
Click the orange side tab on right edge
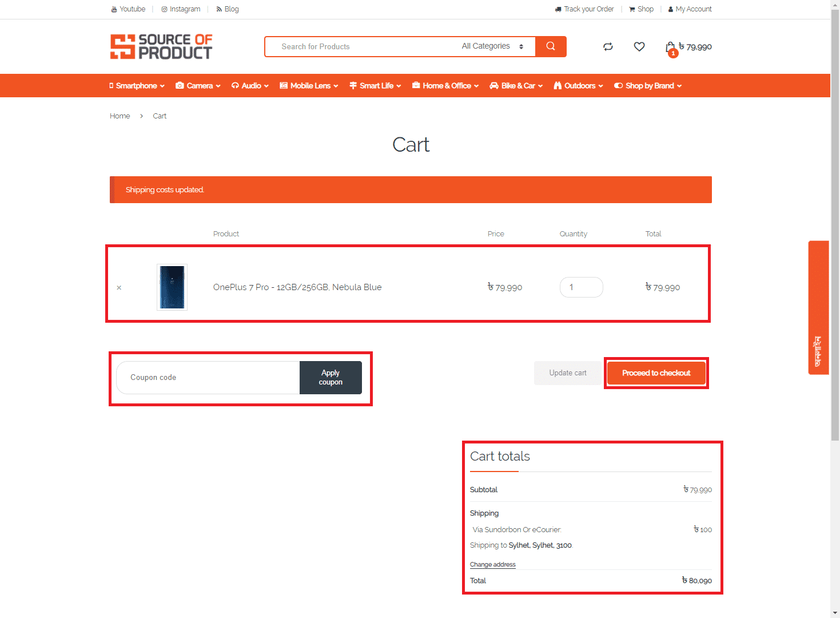(x=818, y=308)
